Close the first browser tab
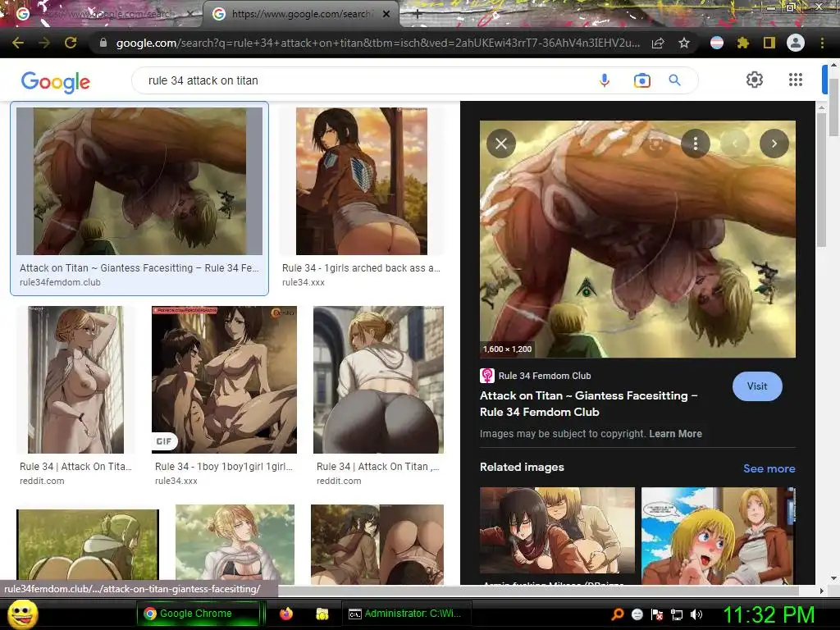Screen dimensions: 840x630 pyautogui.click(x=189, y=15)
